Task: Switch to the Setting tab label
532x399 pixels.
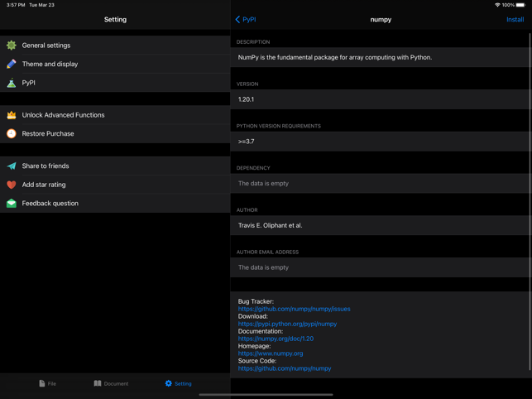Action: (183, 384)
